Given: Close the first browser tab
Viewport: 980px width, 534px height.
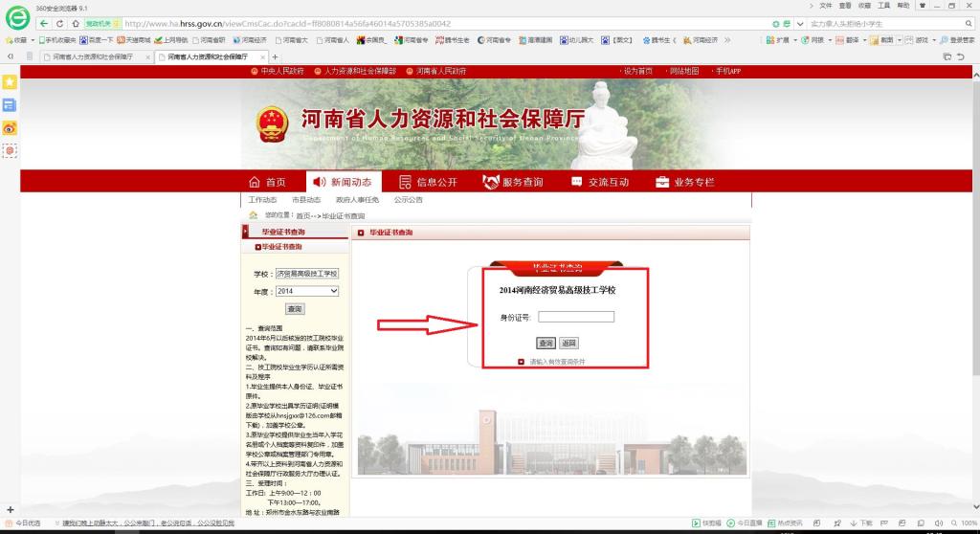Looking at the screenshot, I should 147,56.
